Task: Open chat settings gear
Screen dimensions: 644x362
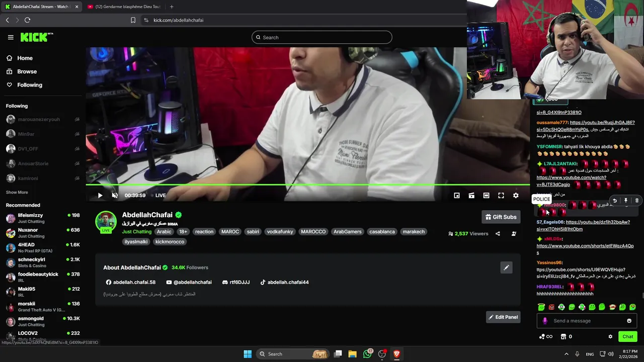Action: click(x=610, y=337)
